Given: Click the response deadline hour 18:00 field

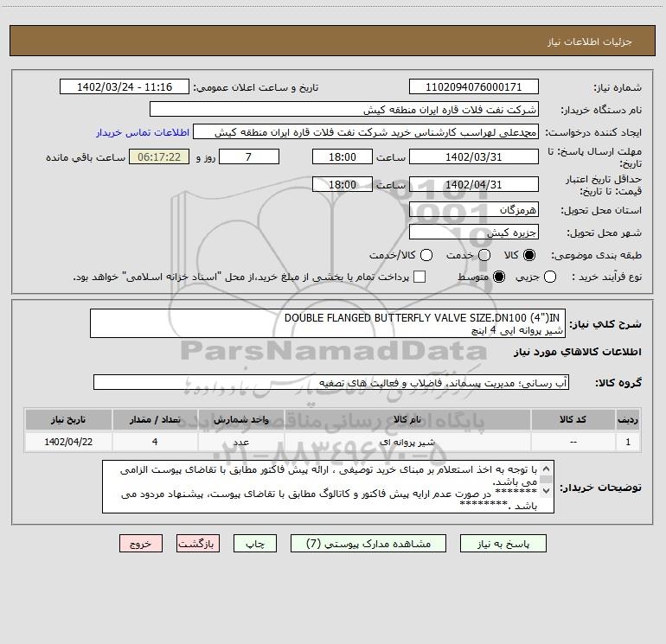Looking at the screenshot, I should (x=343, y=156).
